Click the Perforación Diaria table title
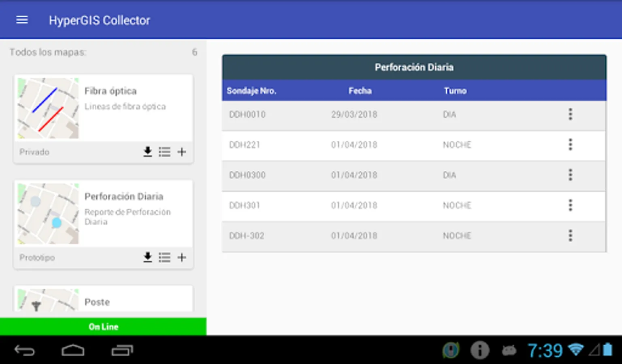622x364 pixels. (414, 67)
